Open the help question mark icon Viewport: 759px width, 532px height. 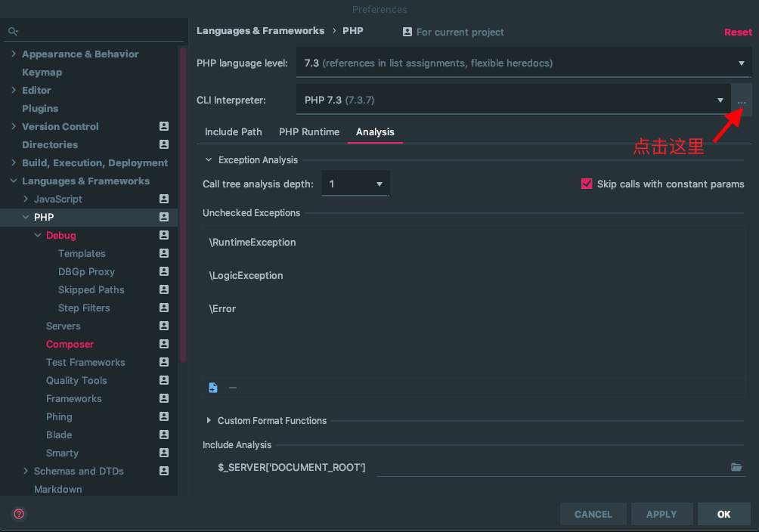point(19,514)
